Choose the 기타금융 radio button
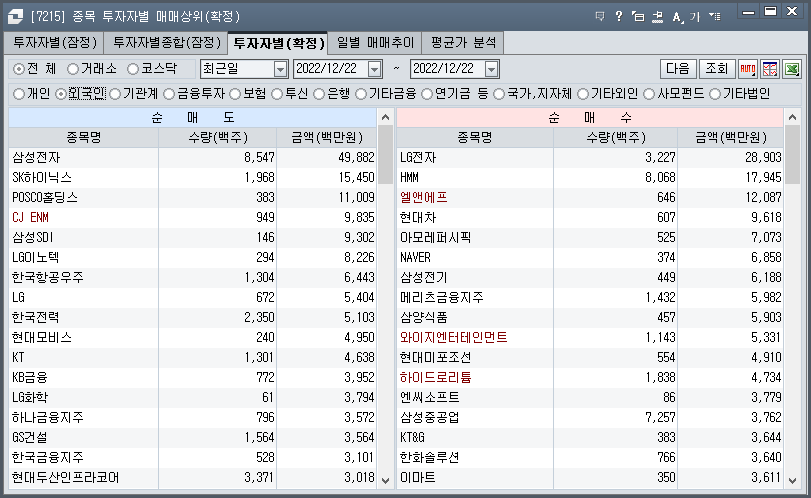 (361, 94)
